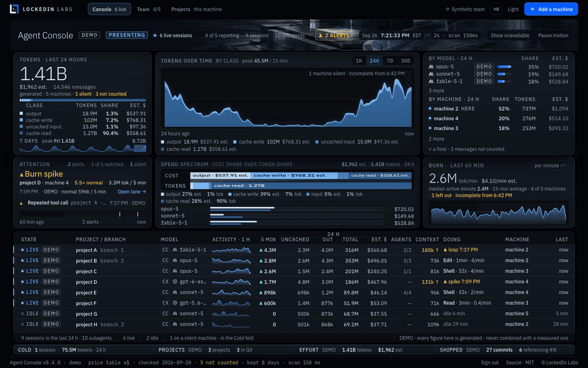Click the last alert marker on the Attention timeline

[138, 214]
